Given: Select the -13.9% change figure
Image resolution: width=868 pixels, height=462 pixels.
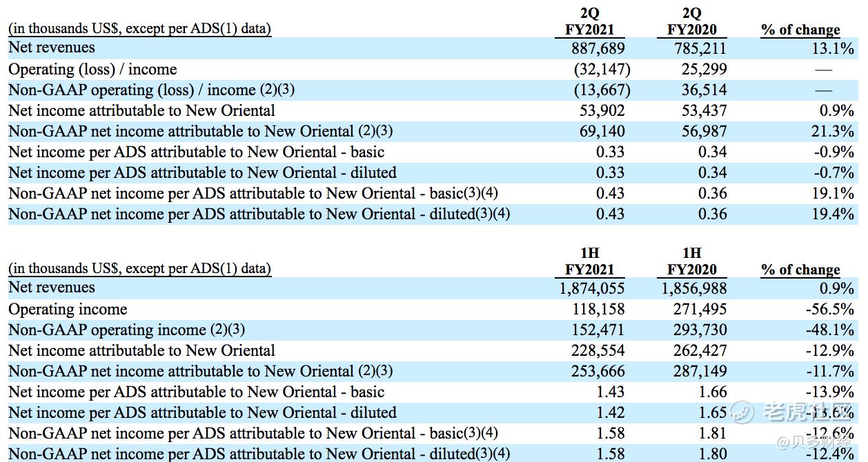Looking at the screenshot, I should [x=830, y=392].
